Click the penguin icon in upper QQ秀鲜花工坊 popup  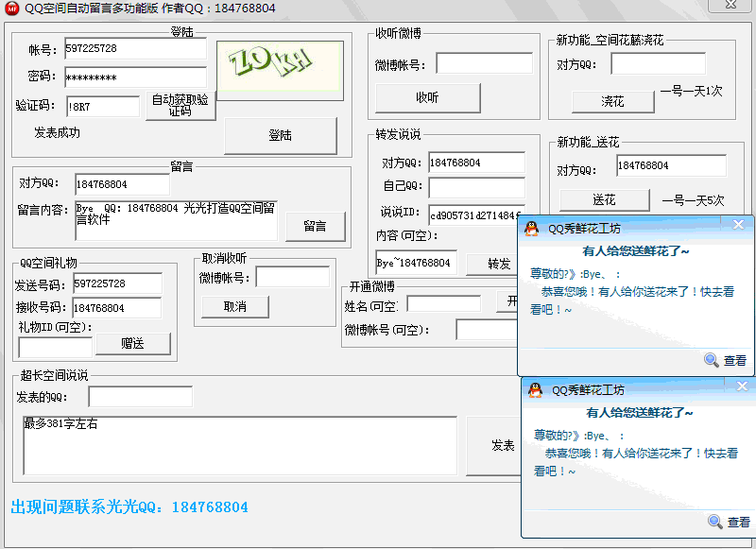point(531,229)
